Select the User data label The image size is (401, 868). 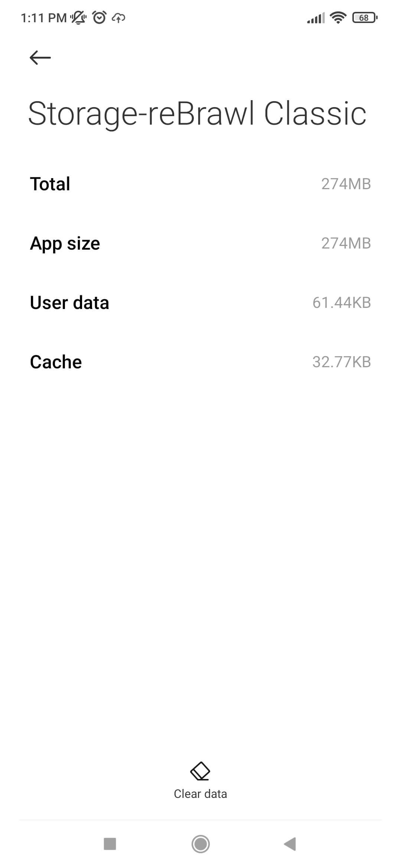click(x=69, y=303)
